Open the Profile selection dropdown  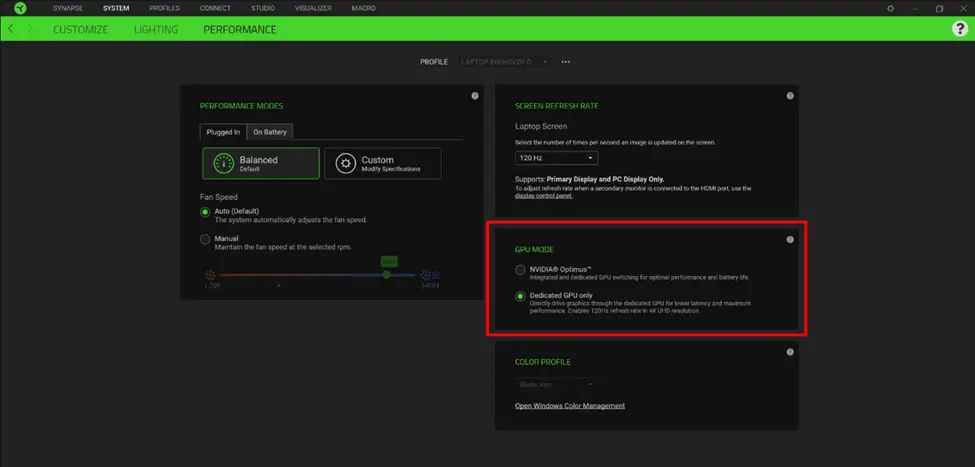coord(504,62)
